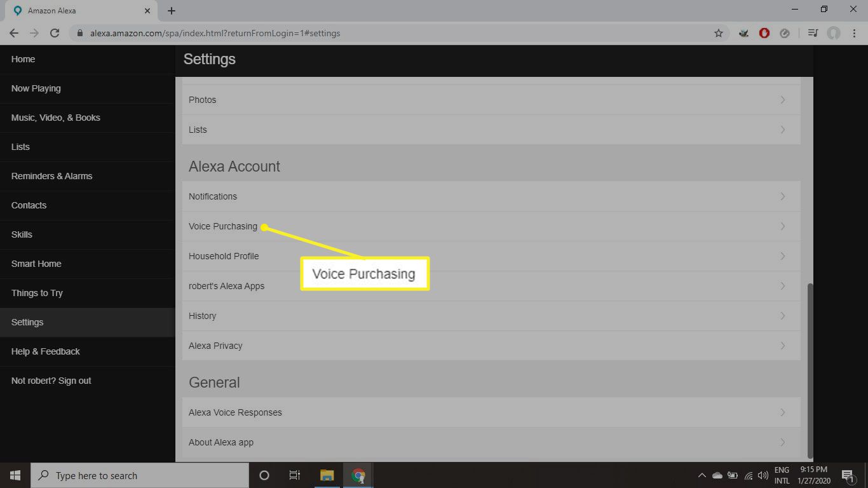The width and height of the screenshot is (868, 488).
Task: Click the Alexa Privacy chevron
Action: point(783,346)
